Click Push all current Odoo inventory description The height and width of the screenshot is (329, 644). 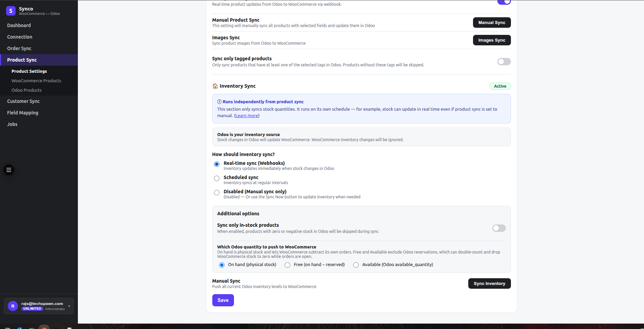264,287
